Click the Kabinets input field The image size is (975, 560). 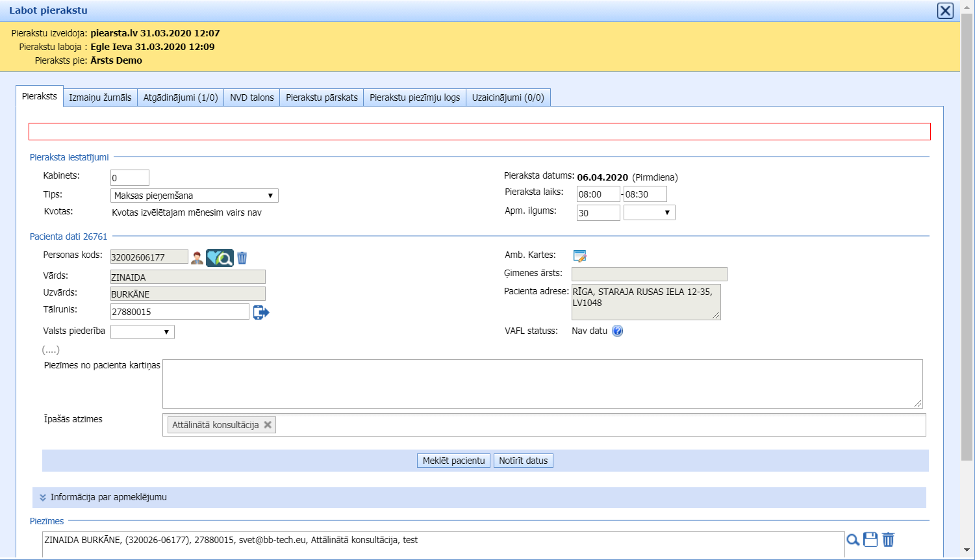(x=129, y=178)
